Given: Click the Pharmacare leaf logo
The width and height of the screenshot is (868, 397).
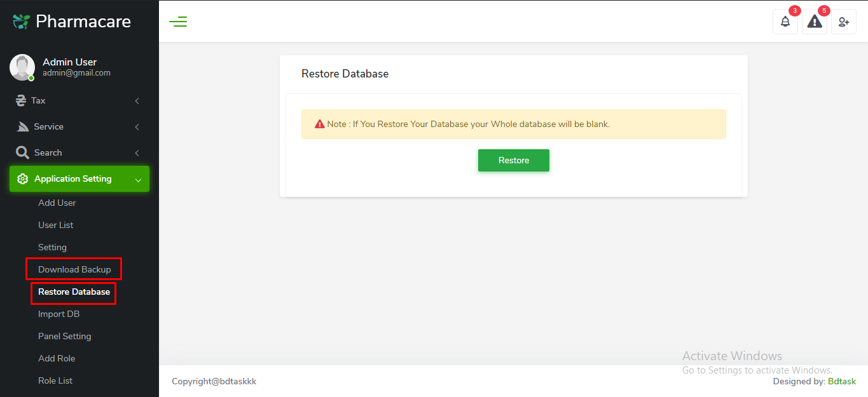Looking at the screenshot, I should [x=20, y=20].
